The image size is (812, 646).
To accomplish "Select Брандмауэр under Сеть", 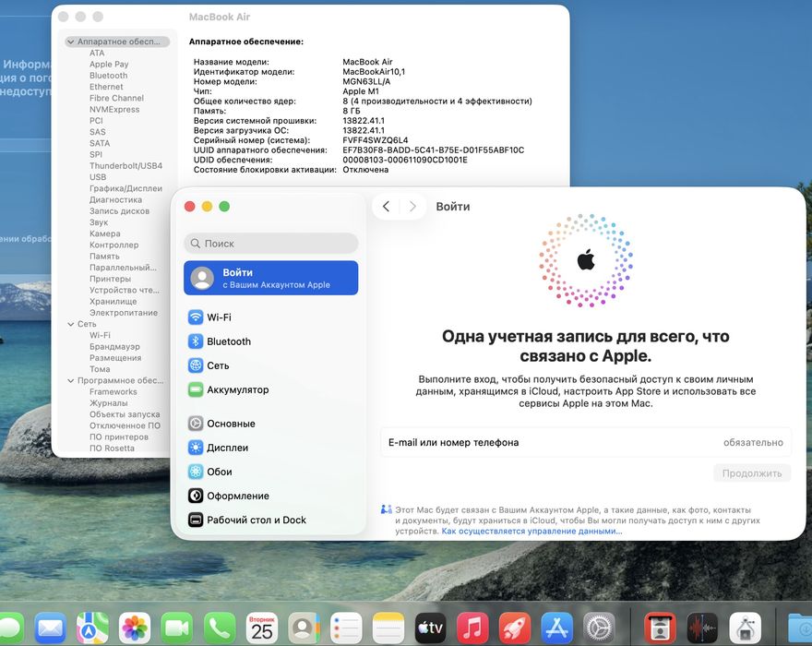I will pyautogui.click(x=114, y=347).
